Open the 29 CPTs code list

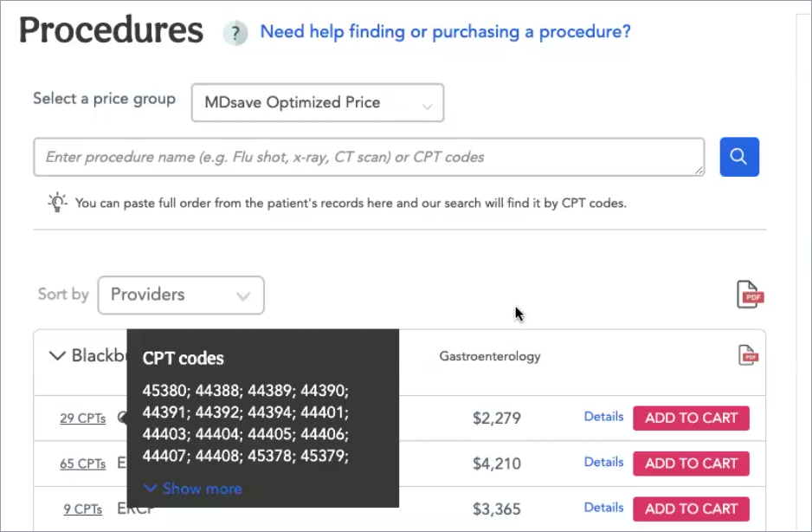[83, 418]
